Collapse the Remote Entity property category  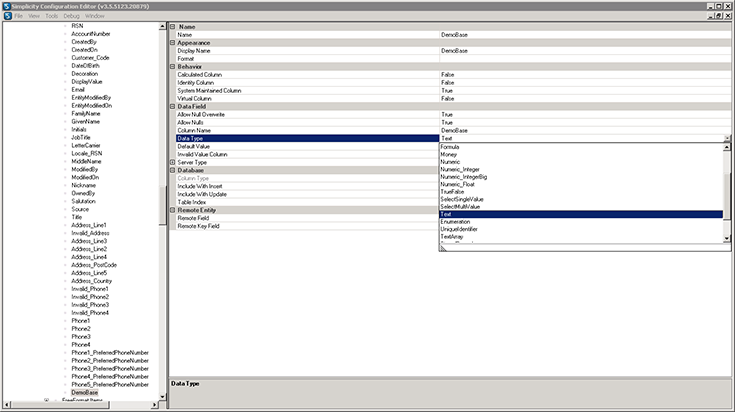(172, 210)
